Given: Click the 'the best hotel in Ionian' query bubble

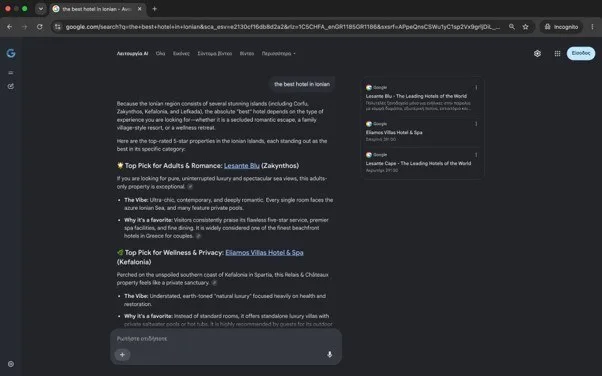Looking at the screenshot, I should pyautogui.click(x=302, y=84).
